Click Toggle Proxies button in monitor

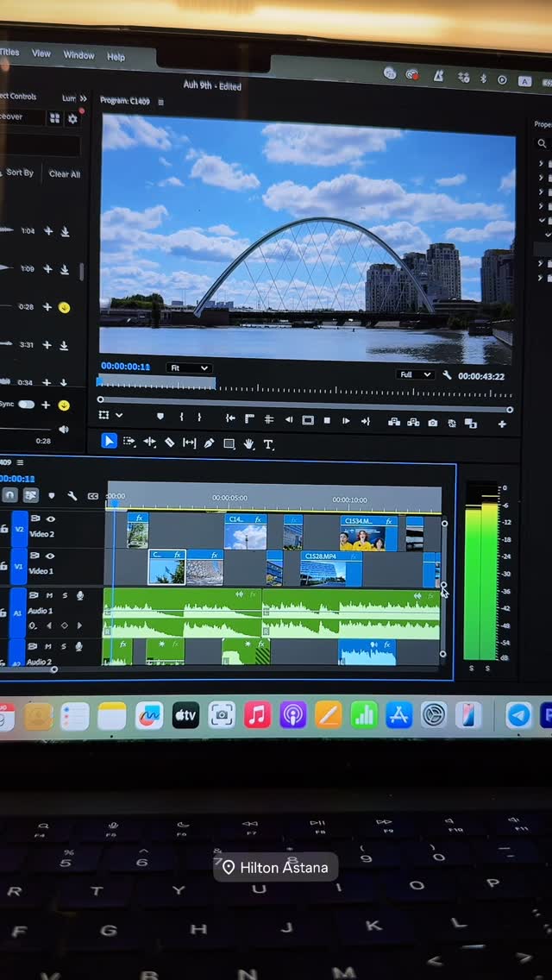click(x=451, y=423)
